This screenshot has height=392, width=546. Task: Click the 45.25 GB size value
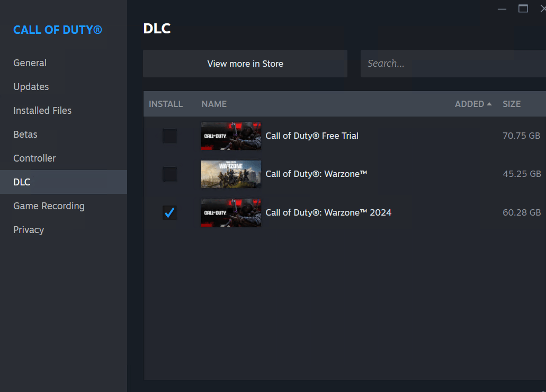pyautogui.click(x=522, y=174)
